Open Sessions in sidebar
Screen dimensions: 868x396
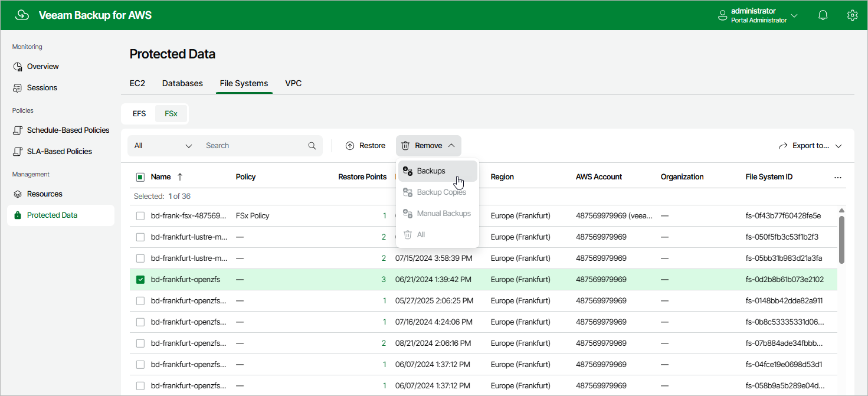tap(61, 88)
